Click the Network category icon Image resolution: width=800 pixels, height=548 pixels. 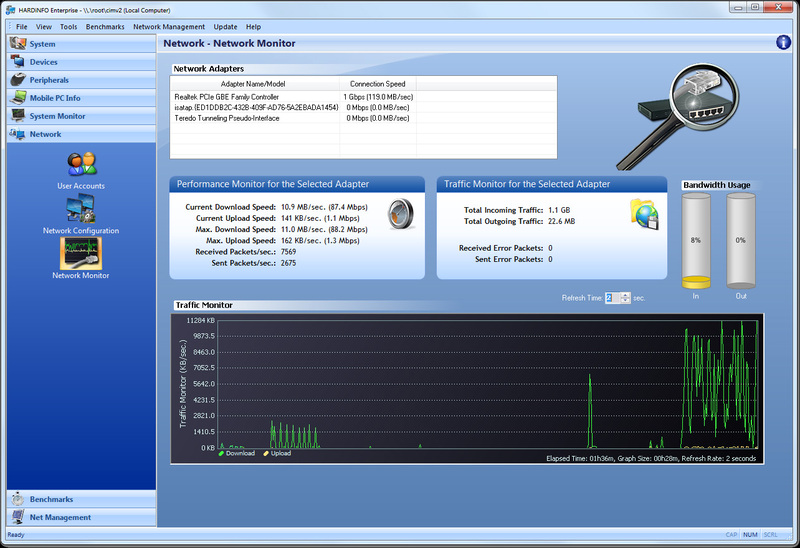17,134
